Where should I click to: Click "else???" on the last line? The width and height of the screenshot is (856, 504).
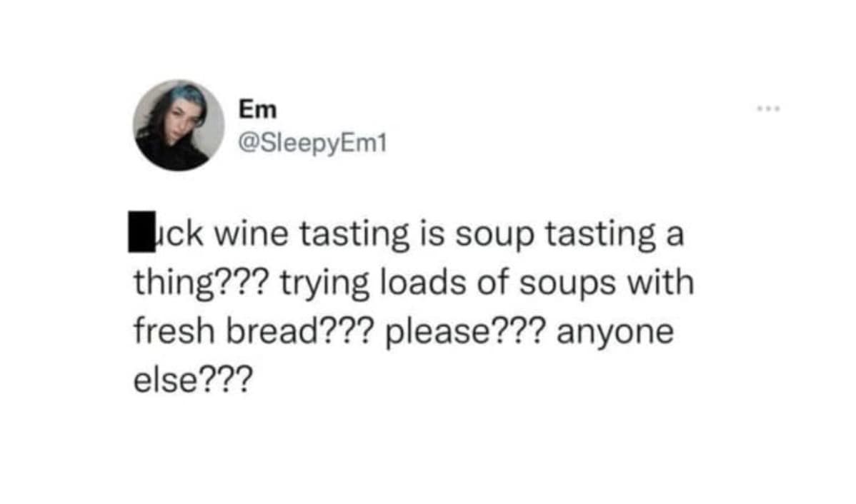[194, 380]
